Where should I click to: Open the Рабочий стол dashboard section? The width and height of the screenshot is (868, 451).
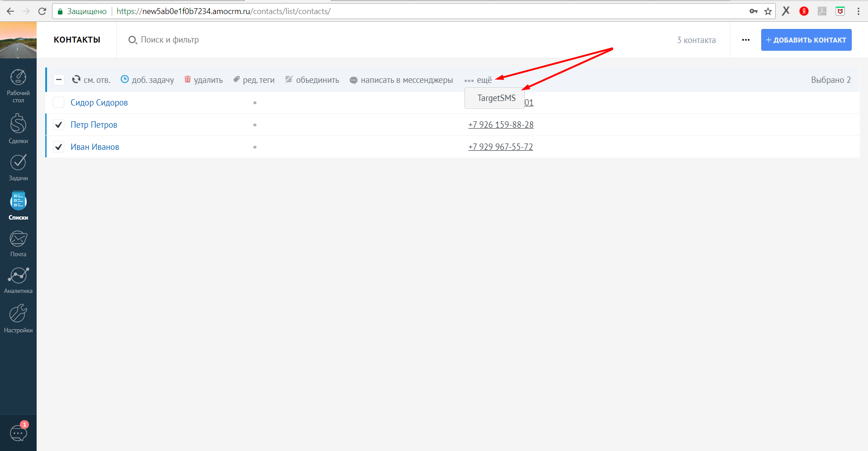click(18, 86)
